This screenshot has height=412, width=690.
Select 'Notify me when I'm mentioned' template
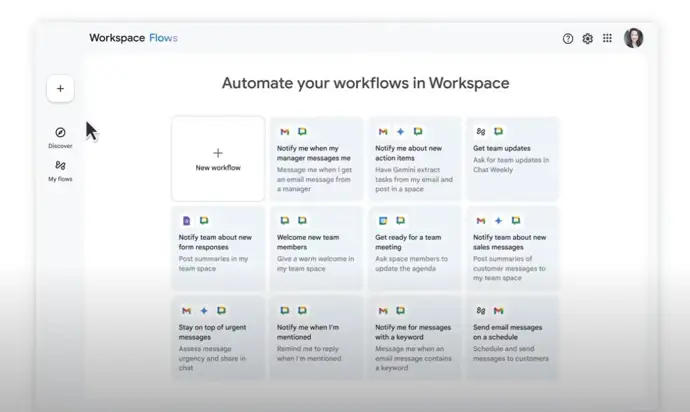click(315, 337)
